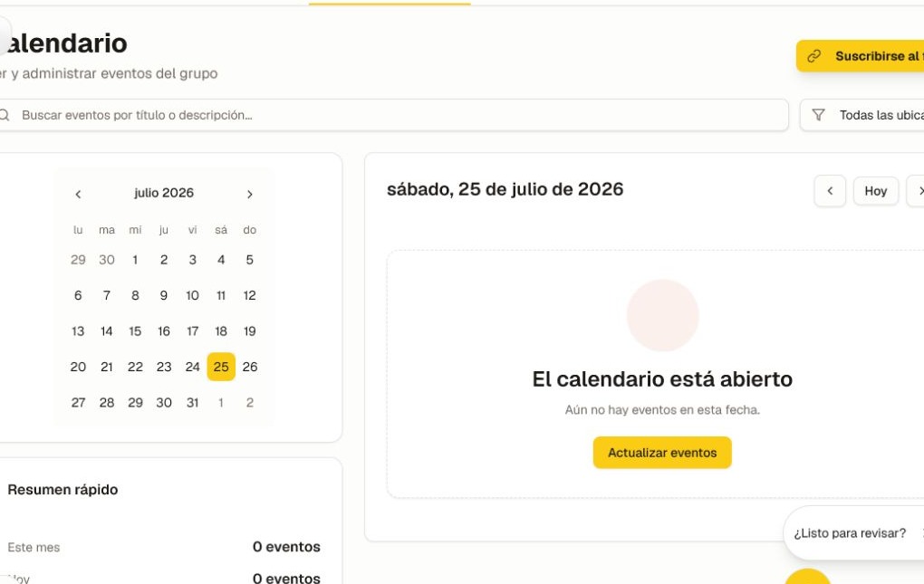Select July 28 in calendar
Screen dimensions: 924x584
click(107, 403)
